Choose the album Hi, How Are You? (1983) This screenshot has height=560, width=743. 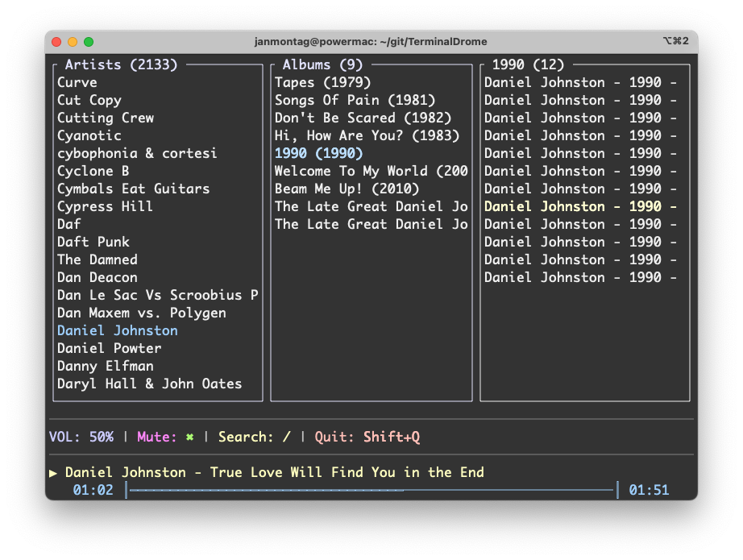367,135
